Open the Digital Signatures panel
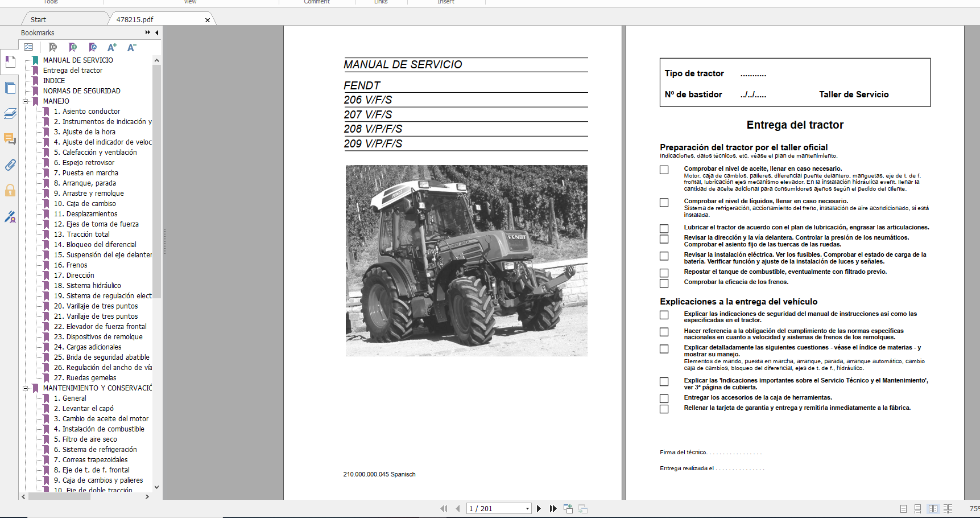 pos(10,217)
